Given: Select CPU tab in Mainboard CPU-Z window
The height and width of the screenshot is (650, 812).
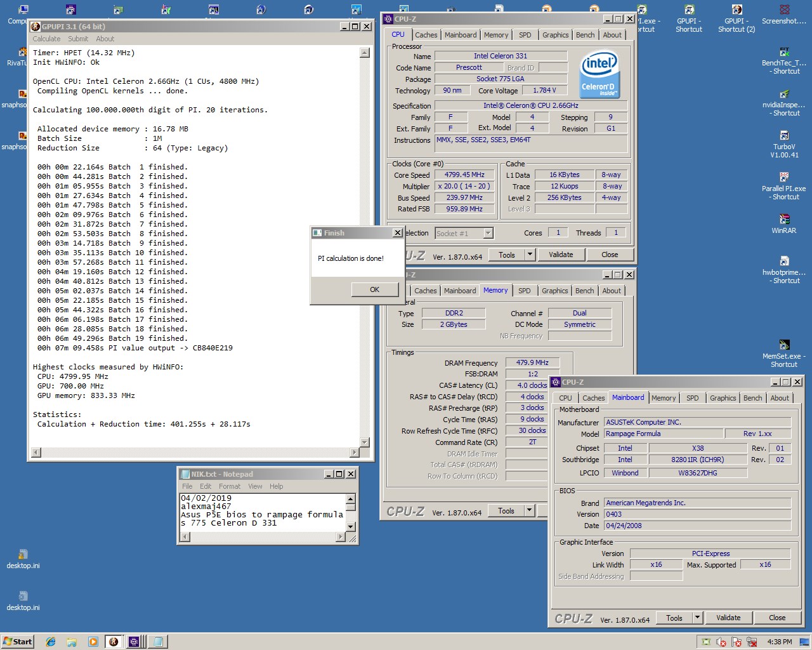Looking at the screenshot, I should tap(565, 398).
